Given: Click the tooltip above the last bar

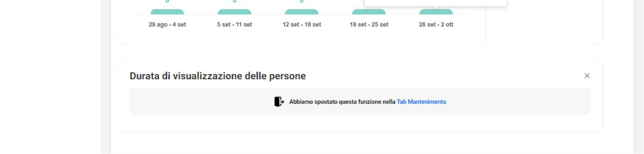Looking at the screenshot, I should pyautogui.click(x=435, y=3).
